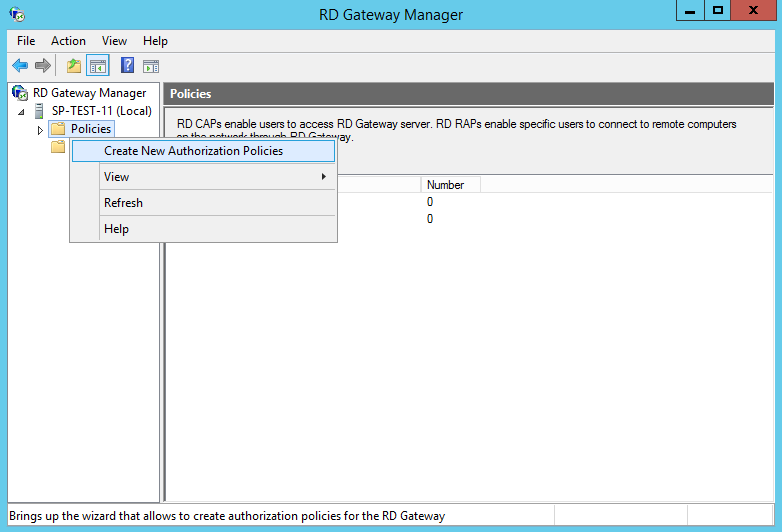Toggle the Show/Hide Console Tree icon

click(98, 66)
